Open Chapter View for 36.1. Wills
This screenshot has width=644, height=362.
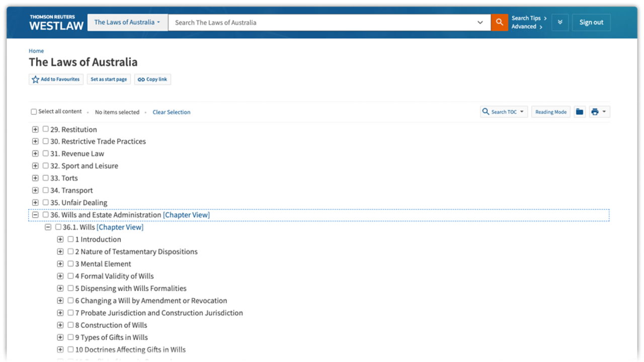coord(120,227)
